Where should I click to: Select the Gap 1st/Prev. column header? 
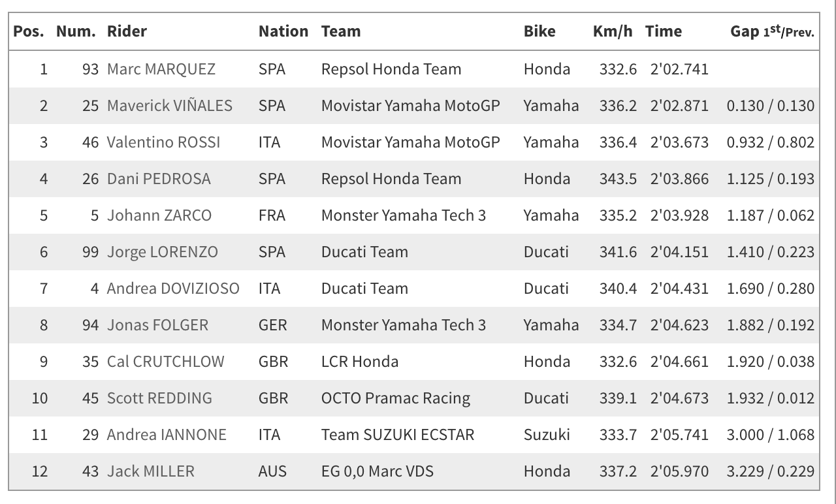click(773, 31)
